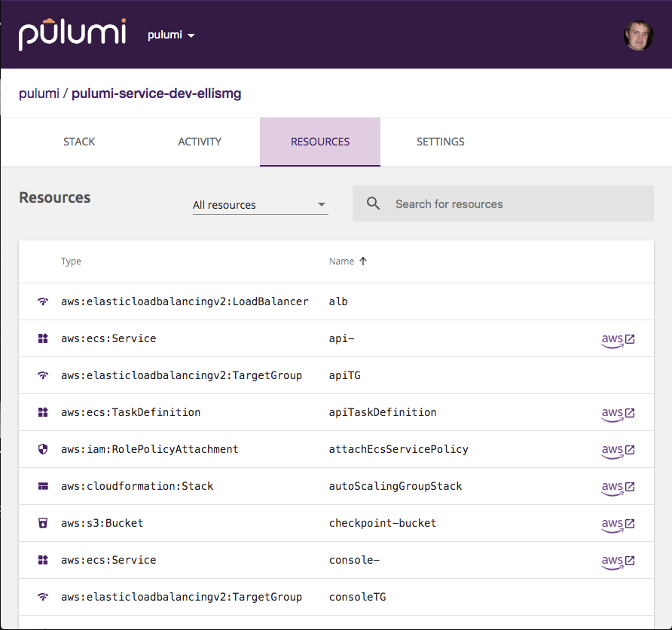
Task: Sort resources by Name column arrow
Action: pos(363,261)
